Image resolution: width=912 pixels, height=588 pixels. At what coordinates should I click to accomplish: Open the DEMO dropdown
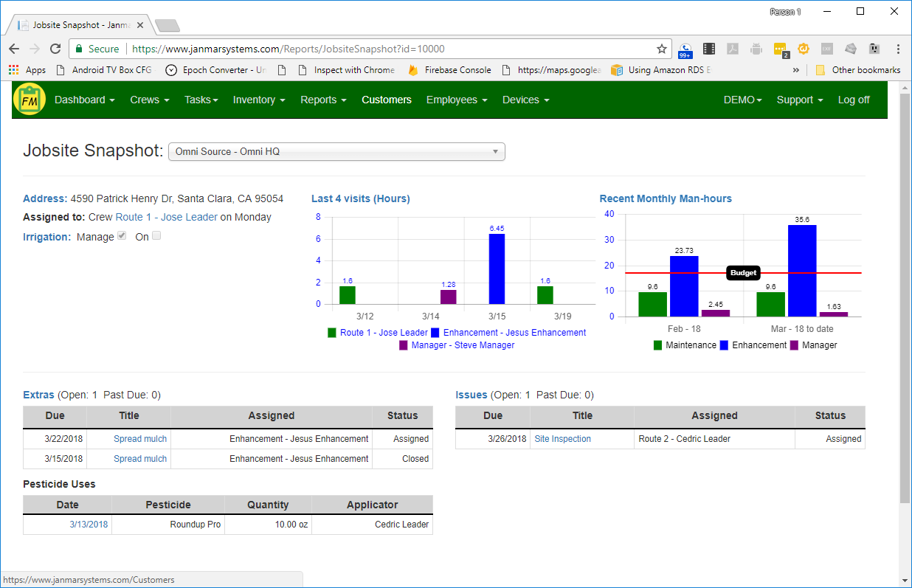pos(742,99)
